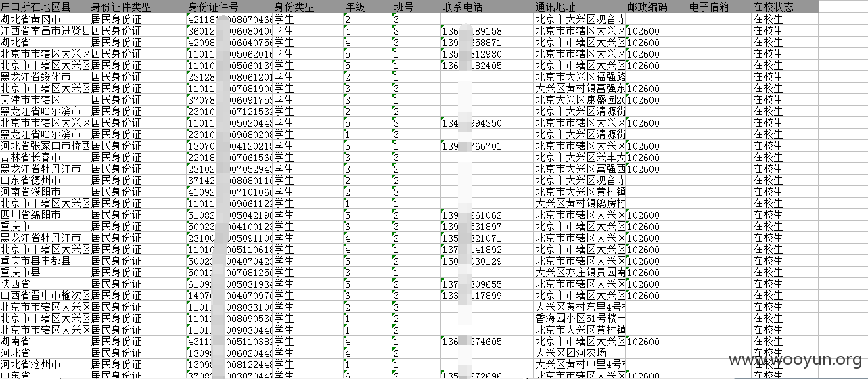The width and height of the screenshot is (868, 379).
Task: Click the 在校状态 column header
Action: pos(785,7)
